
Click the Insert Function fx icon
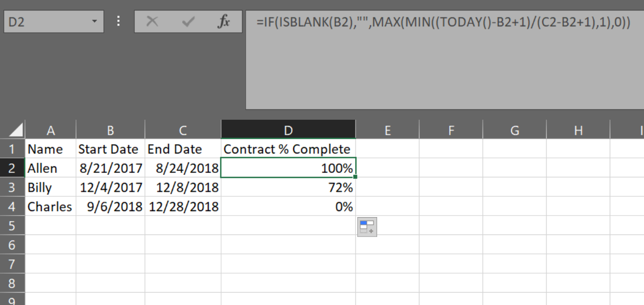(x=224, y=22)
